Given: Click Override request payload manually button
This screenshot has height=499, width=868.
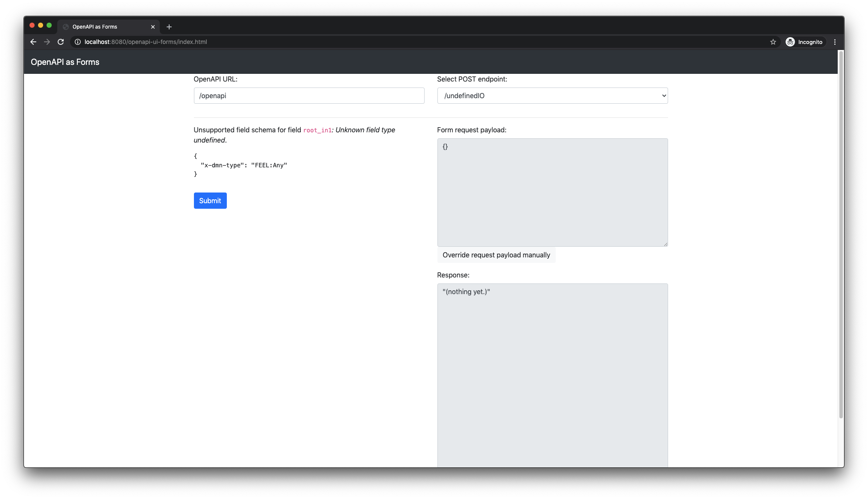Looking at the screenshot, I should (x=496, y=255).
